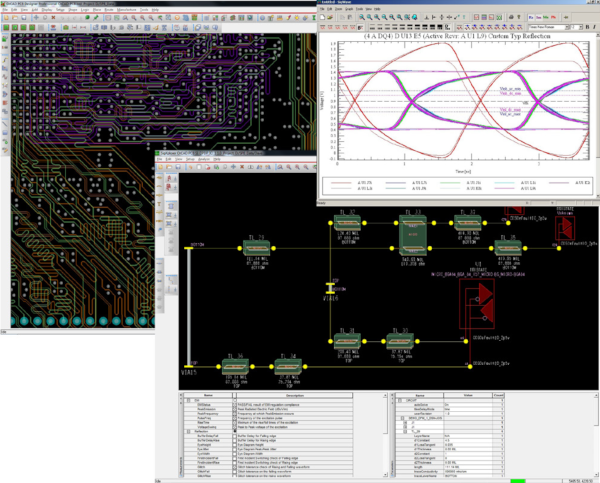Viewport: 600px width, 483px height.
Task: Open Zoom menu in SigWave
Action: coord(339,8)
